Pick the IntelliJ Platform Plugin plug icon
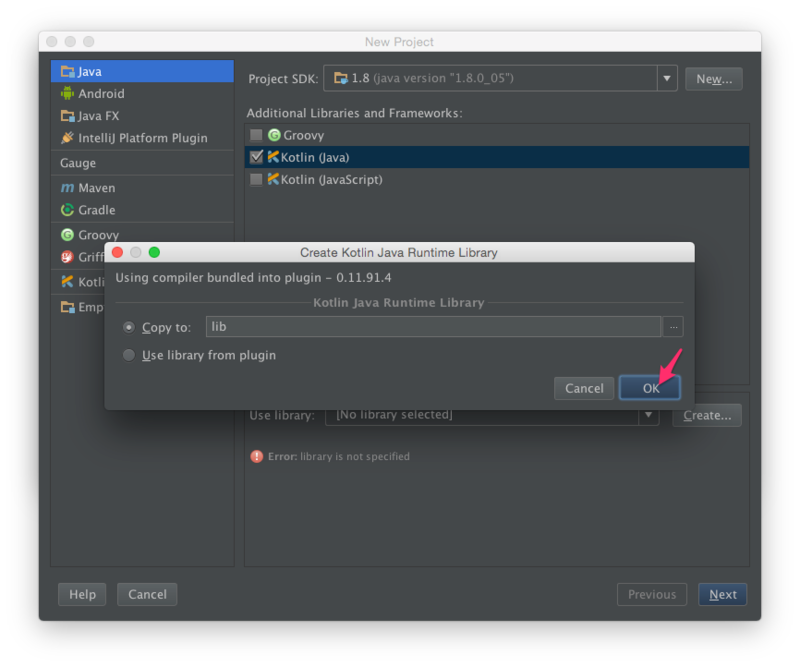 (x=67, y=138)
